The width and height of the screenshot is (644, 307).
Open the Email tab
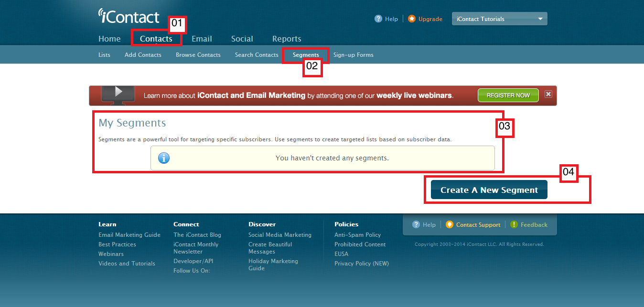click(202, 39)
